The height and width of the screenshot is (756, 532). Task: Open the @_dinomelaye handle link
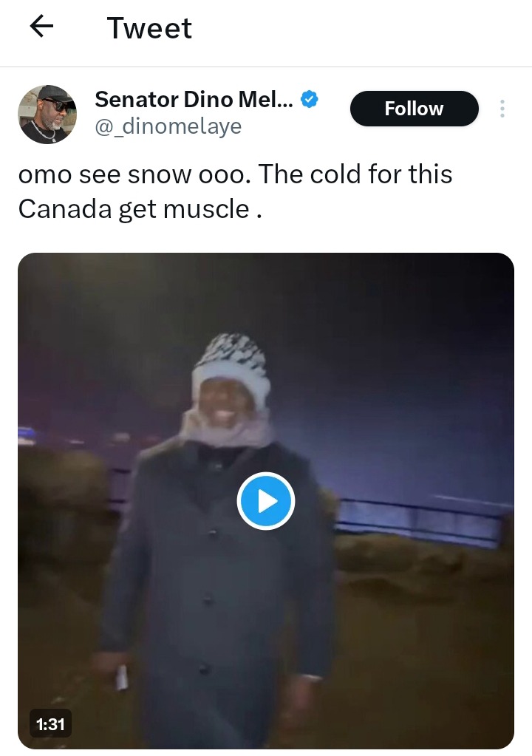click(168, 126)
